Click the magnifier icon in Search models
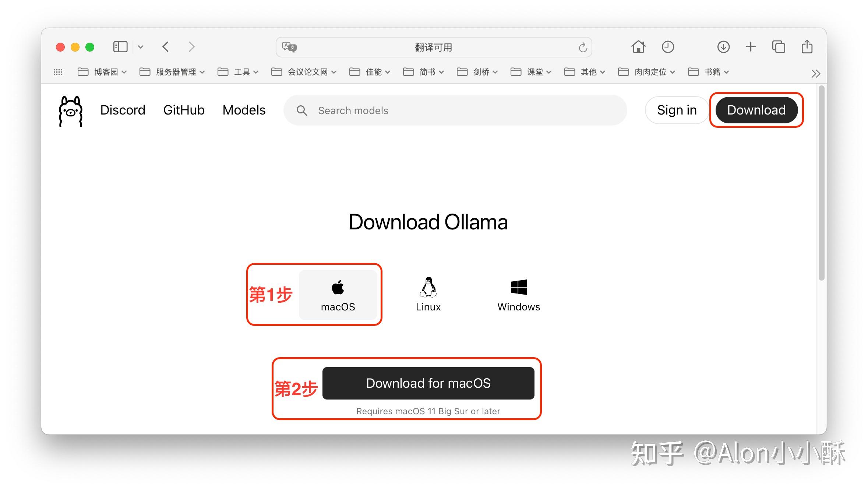868x489 pixels. point(302,110)
